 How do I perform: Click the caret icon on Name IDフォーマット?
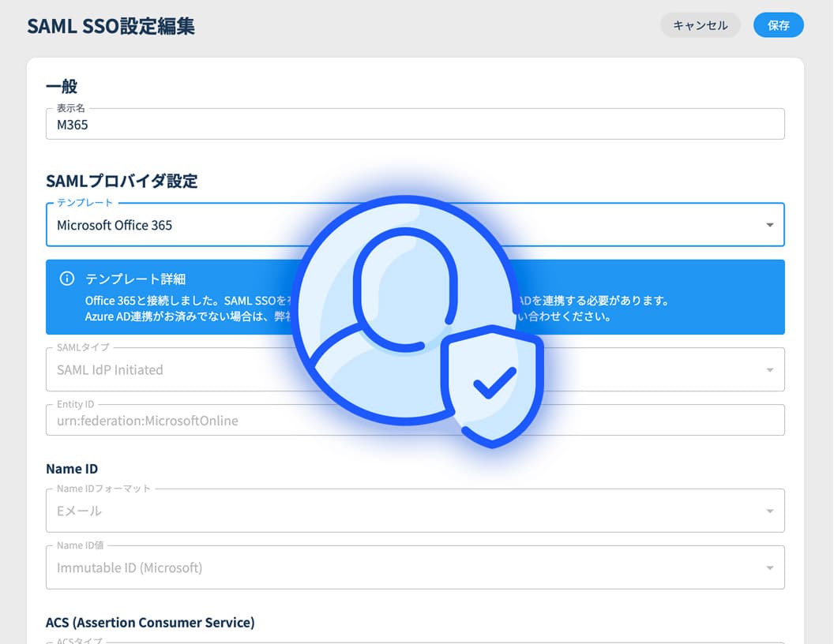(x=769, y=511)
